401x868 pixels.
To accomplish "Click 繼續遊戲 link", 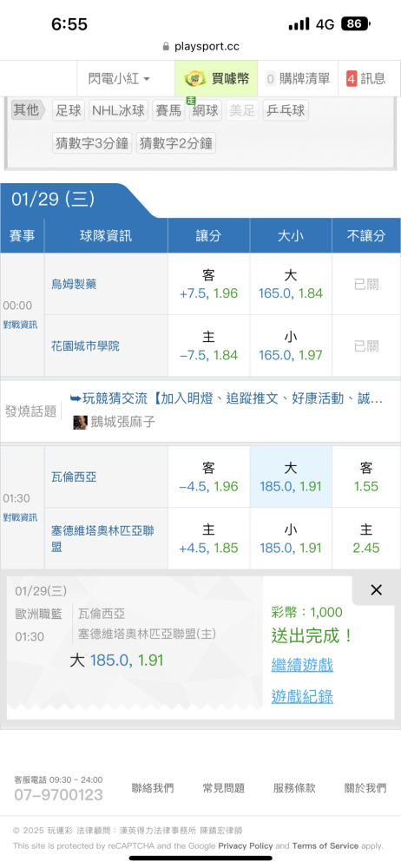I will (302, 664).
